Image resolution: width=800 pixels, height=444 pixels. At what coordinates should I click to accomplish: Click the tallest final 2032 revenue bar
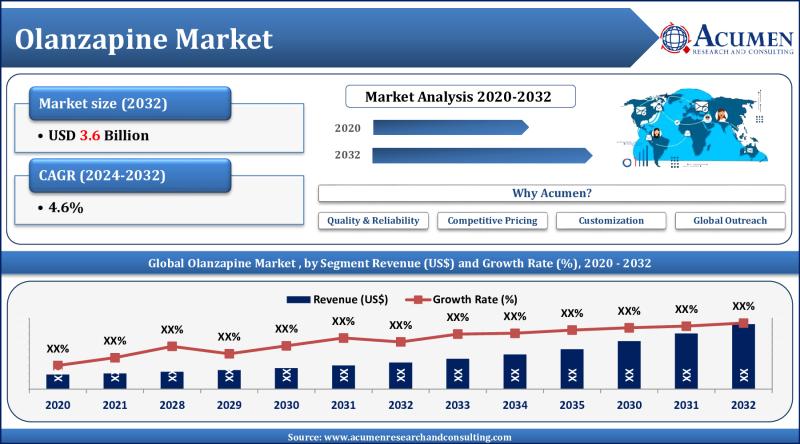tap(743, 357)
